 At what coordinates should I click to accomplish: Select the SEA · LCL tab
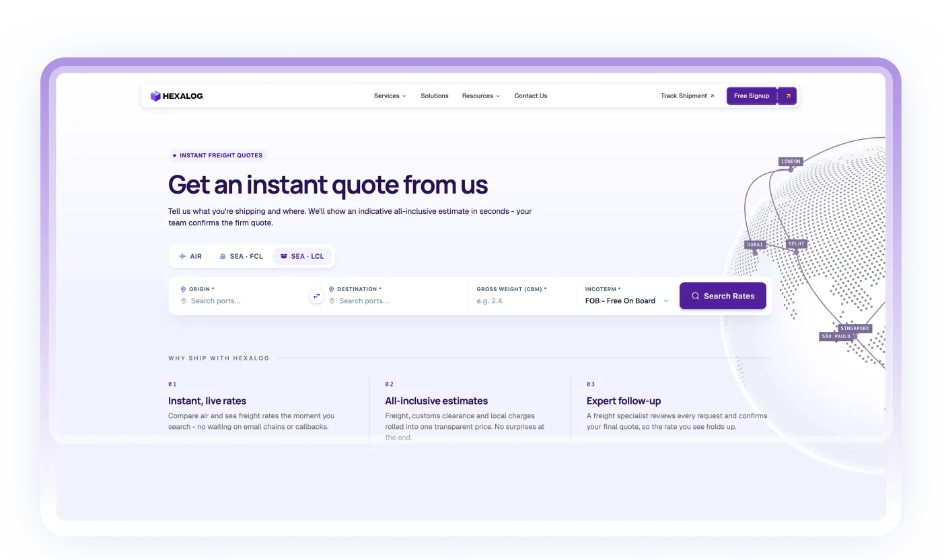[302, 256]
